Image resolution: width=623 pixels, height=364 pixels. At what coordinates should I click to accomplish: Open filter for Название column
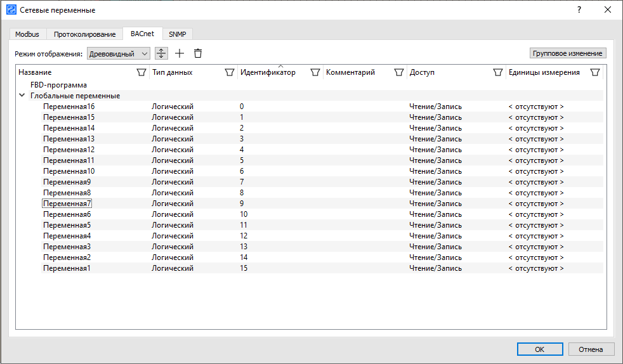[x=141, y=72]
